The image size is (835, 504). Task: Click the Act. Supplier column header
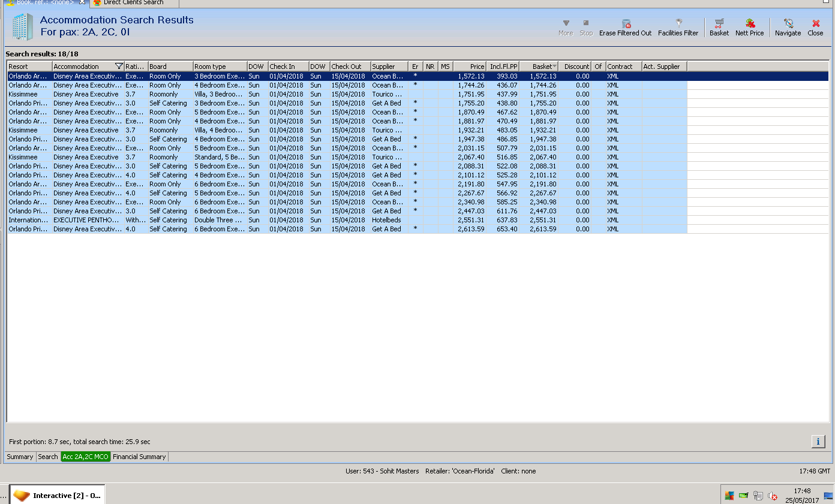[665, 67]
